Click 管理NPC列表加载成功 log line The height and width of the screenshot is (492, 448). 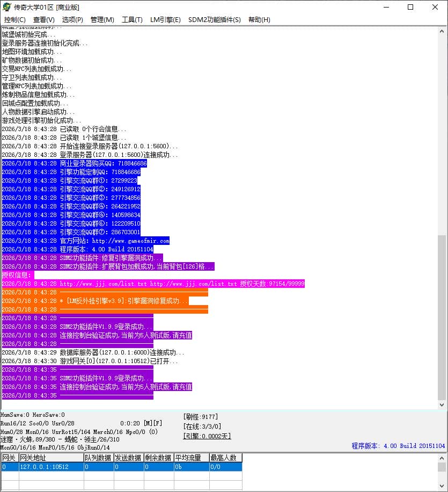coord(36,86)
